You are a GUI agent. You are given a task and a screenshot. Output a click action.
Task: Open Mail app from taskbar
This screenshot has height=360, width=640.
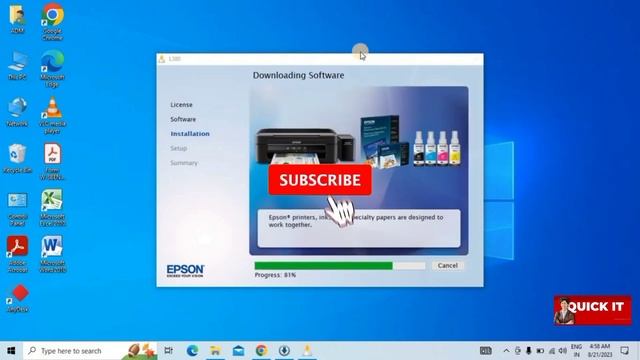[x=238, y=351]
